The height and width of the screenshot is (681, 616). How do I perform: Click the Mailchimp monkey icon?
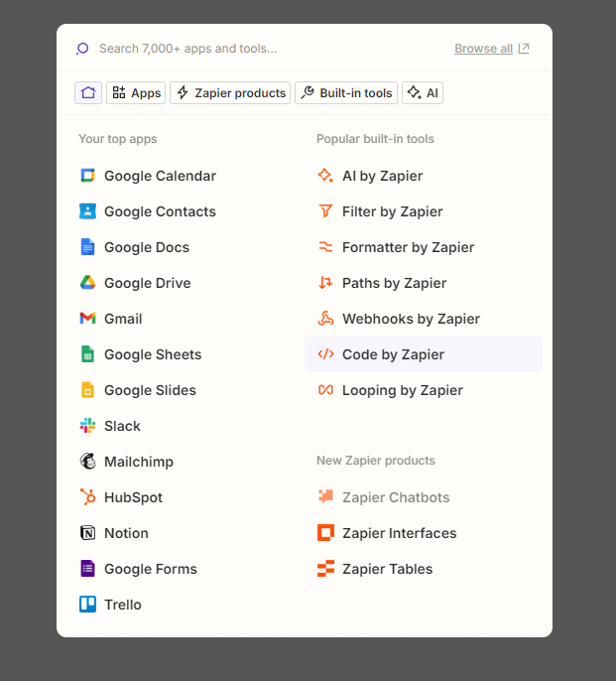click(x=87, y=462)
